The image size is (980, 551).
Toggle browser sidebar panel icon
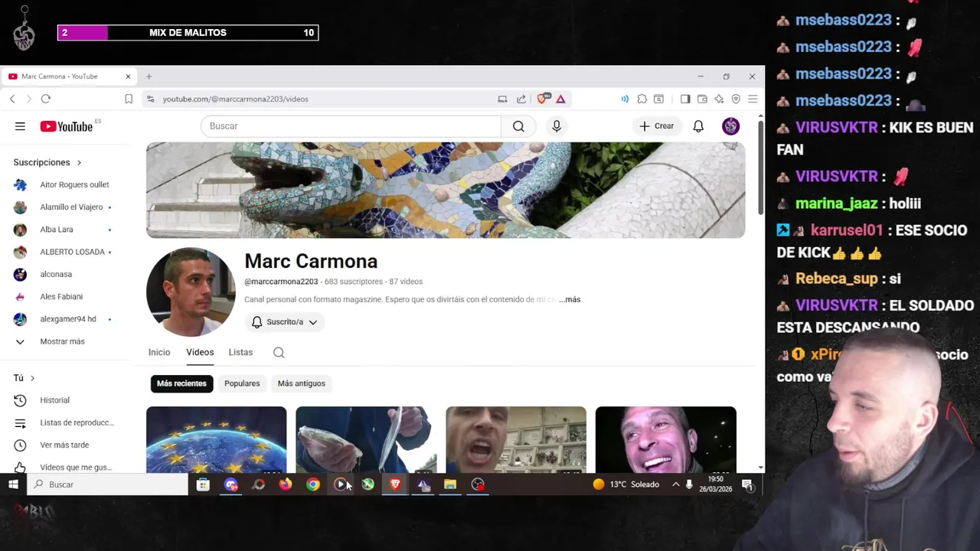(685, 99)
